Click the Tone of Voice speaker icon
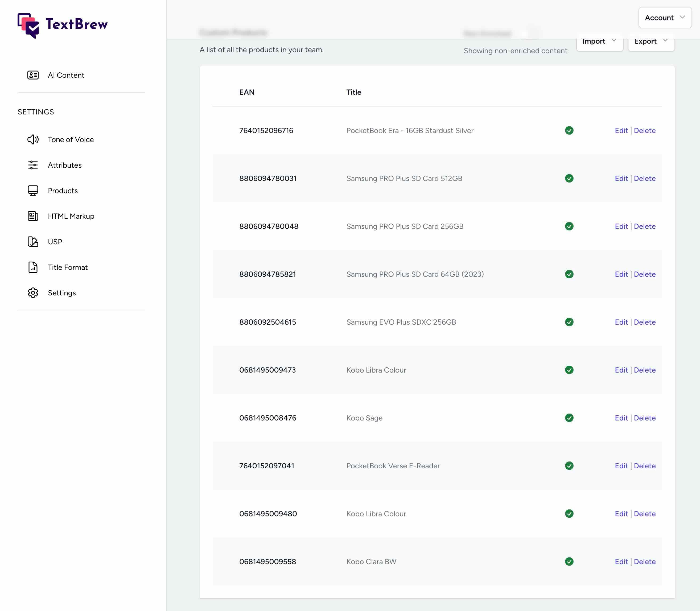 pos(33,139)
